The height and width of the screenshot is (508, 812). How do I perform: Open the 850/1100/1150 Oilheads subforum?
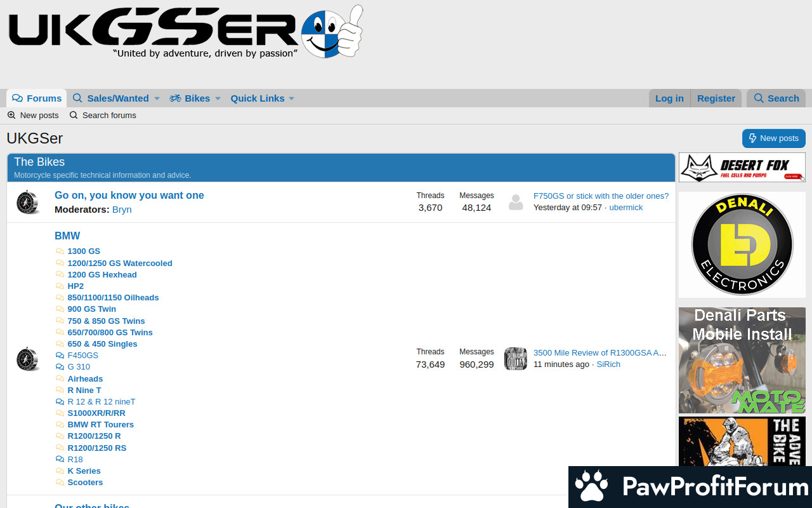113,298
